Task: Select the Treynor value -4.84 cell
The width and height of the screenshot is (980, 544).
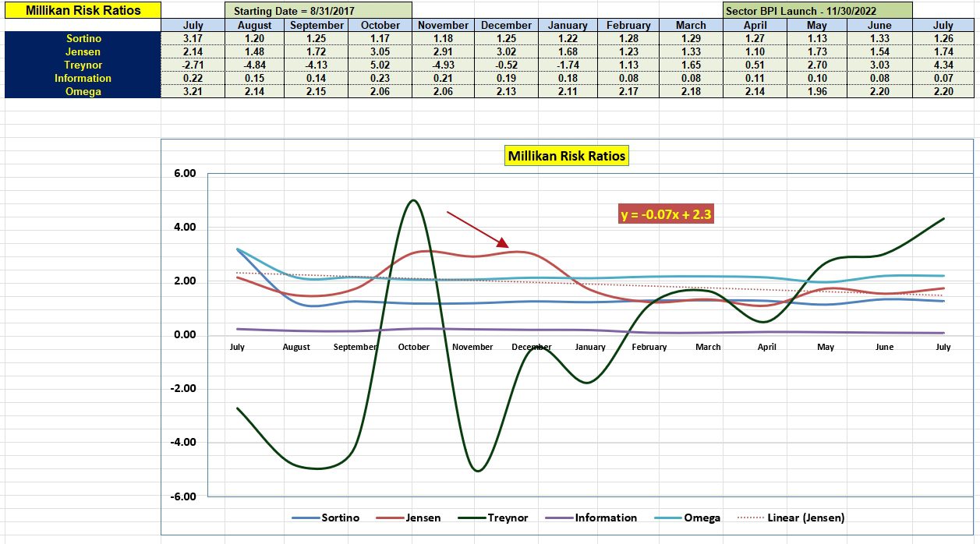Action: point(254,65)
